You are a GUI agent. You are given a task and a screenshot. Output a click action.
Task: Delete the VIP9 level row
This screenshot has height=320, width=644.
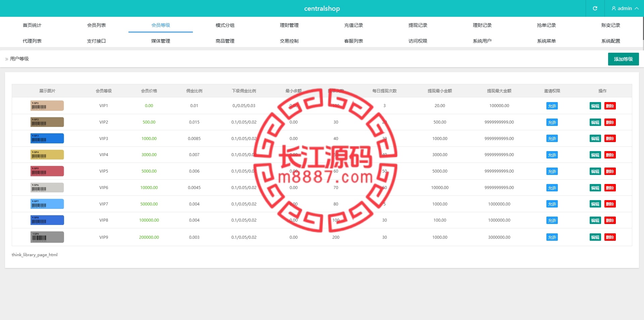tap(610, 237)
